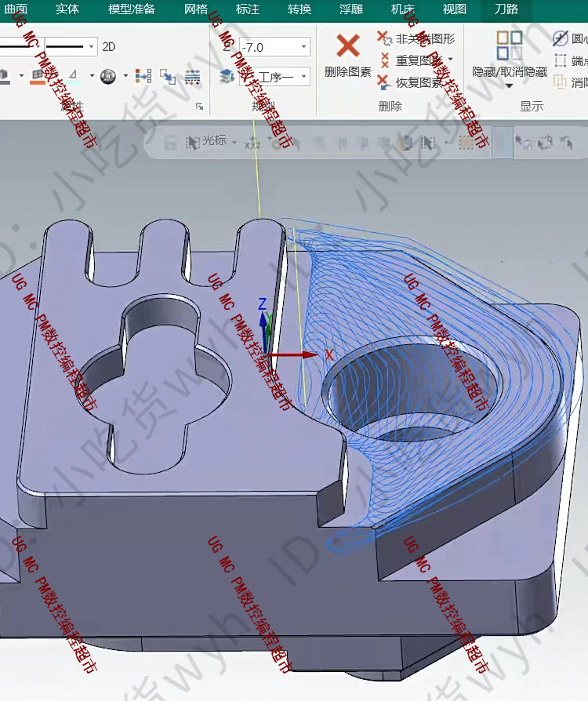The width and height of the screenshot is (588, 701).
Task: Open the 转换 tab
Action: [299, 9]
